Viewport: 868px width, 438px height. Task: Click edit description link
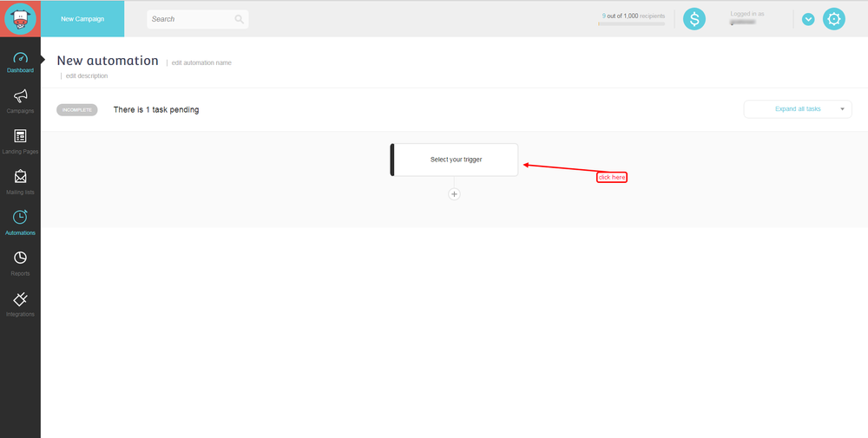coord(86,76)
